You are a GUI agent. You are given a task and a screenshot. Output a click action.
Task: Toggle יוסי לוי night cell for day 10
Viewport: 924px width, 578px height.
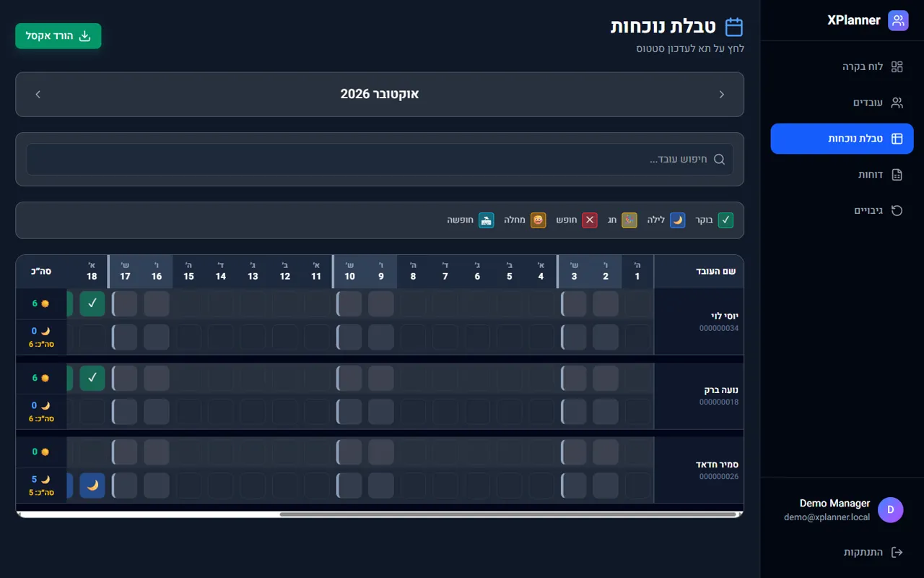click(349, 337)
